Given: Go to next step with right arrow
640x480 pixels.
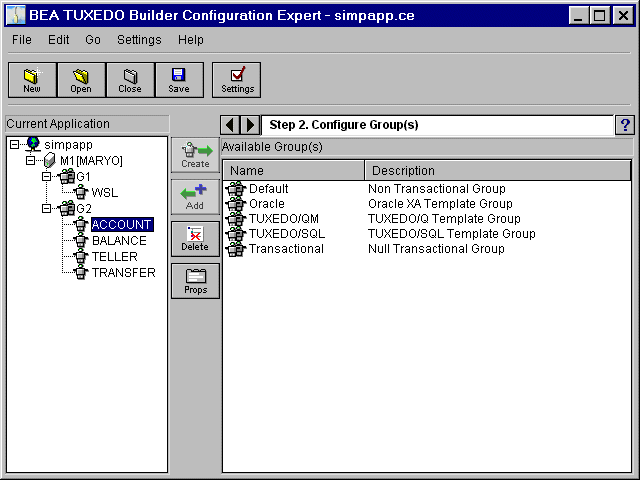Looking at the screenshot, I should tap(250, 125).
